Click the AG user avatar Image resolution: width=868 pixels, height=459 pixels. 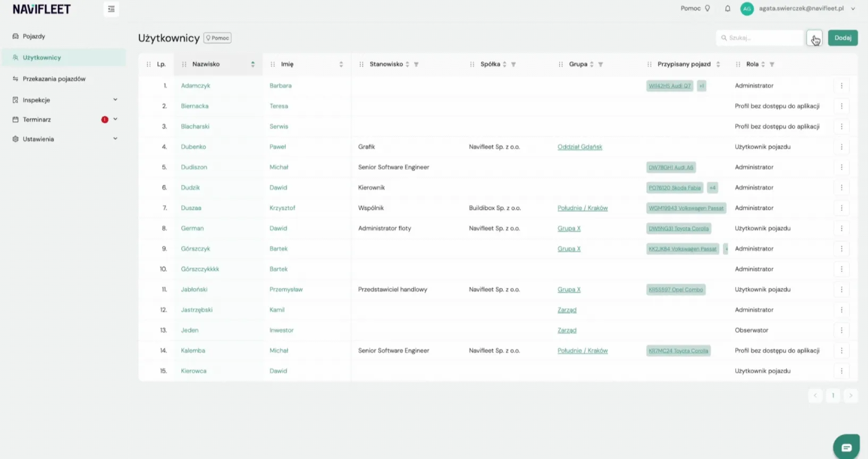point(747,8)
